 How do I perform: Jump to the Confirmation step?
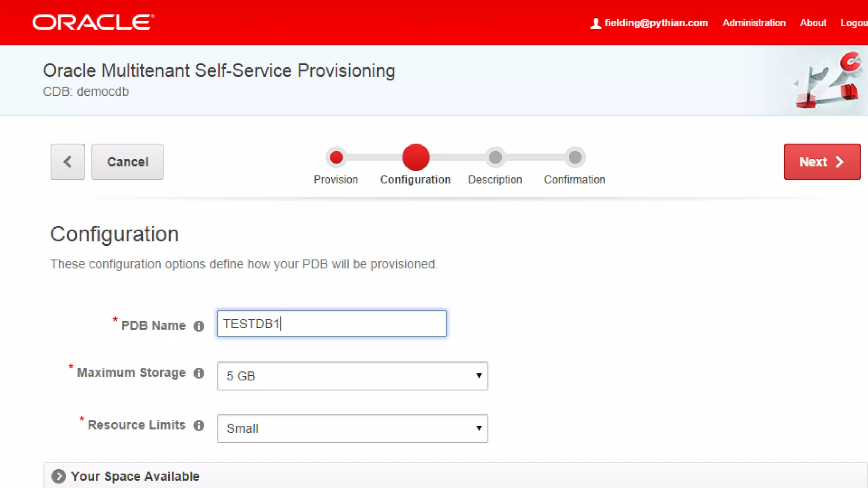point(575,158)
